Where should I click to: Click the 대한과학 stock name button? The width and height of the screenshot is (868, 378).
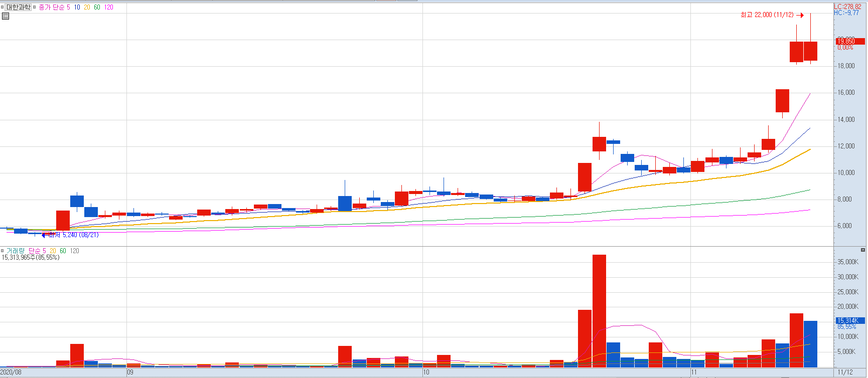[18, 7]
